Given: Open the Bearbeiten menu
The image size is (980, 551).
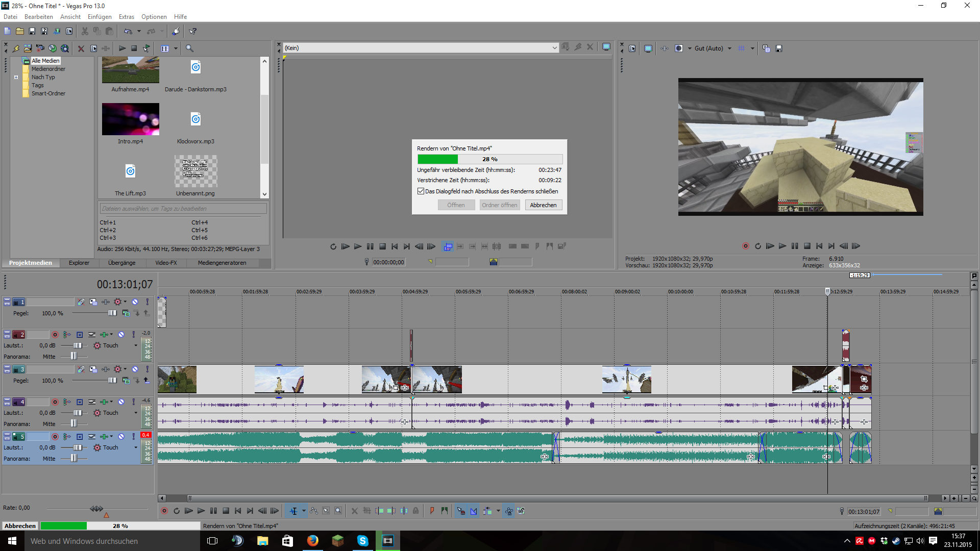Looking at the screenshot, I should 38,17.
